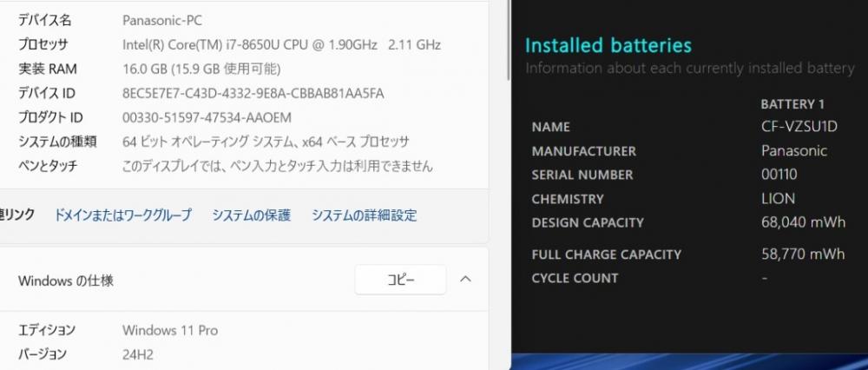This screenshot has width=868, height=370.
Task: Click the SERIAL NUMBER label
Action: click(582, 175)
